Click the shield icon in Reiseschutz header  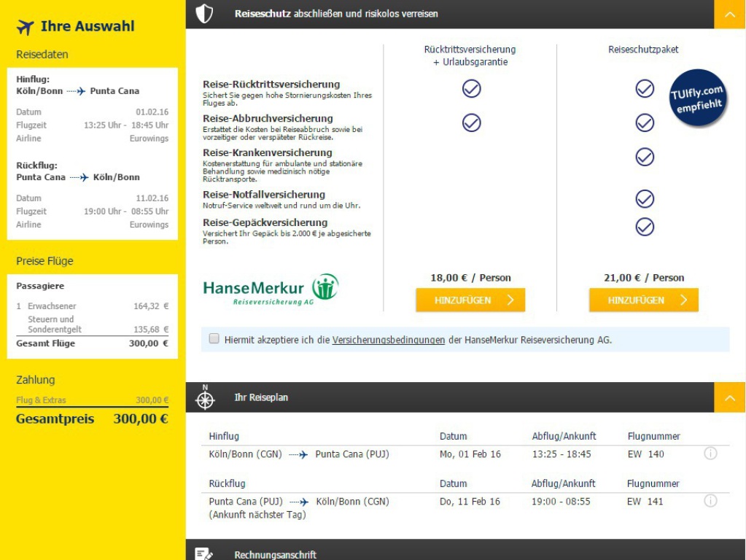tap(205, 14)
